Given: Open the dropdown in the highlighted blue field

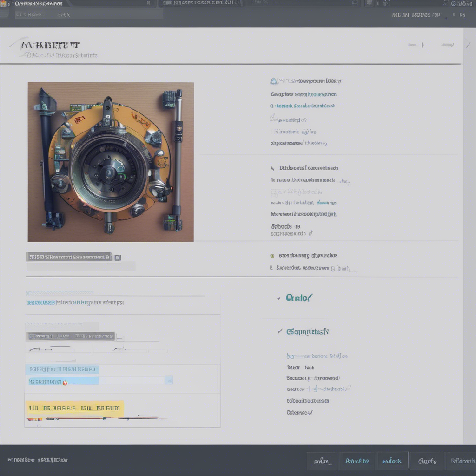Looking at the screenshot, I should pos(169,380).
